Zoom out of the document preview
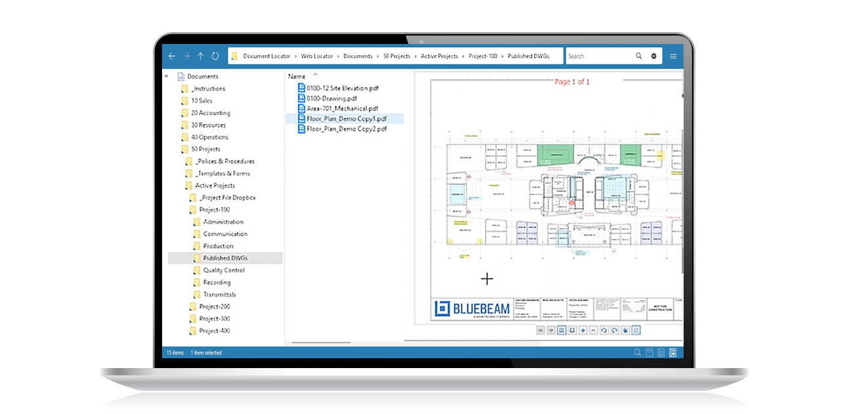This screenshot has height=414, width=868. coord(593,331)
